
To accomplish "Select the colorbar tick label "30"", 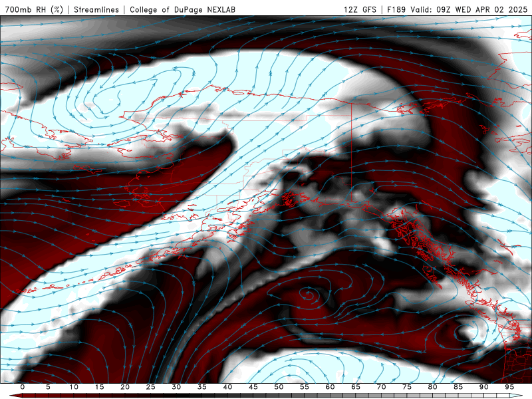I will (x=176, y=387).
